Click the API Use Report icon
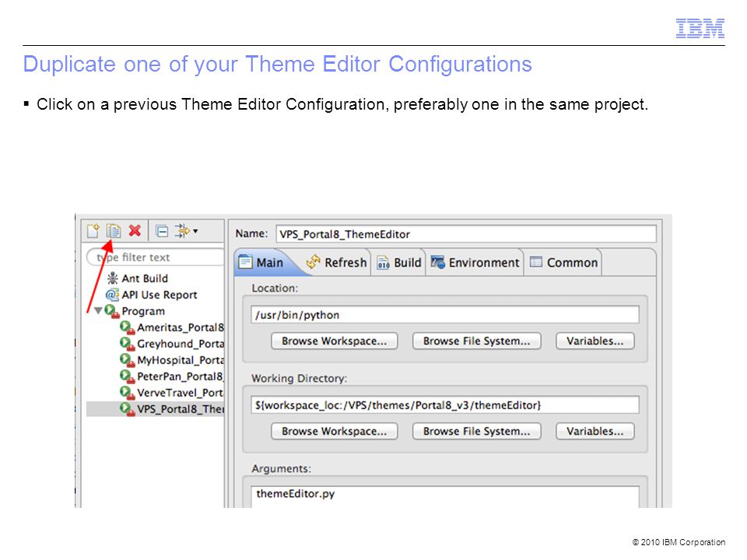The image size is (747, 560). pos(112,295)
